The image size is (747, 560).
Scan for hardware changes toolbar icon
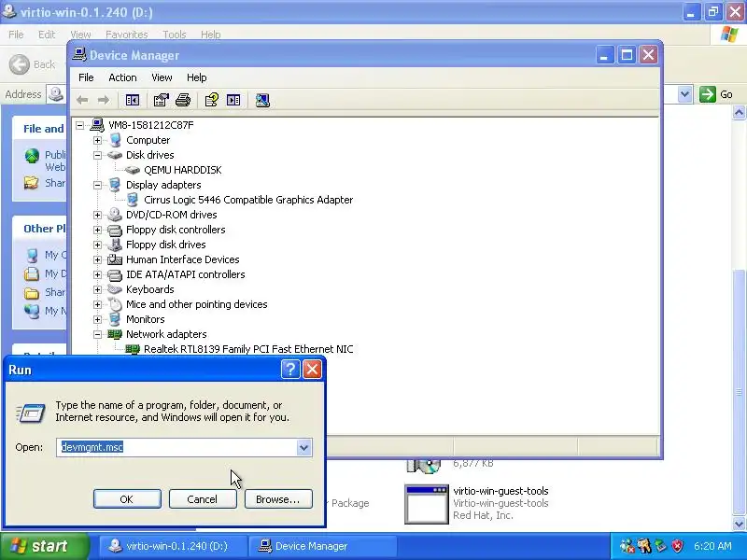tap(262, 100)
